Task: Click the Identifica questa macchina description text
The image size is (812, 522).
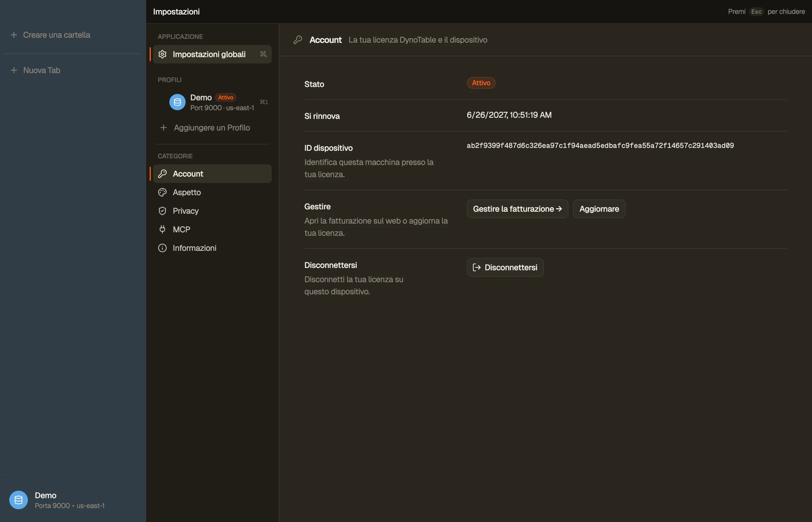Action: (369, 168)
